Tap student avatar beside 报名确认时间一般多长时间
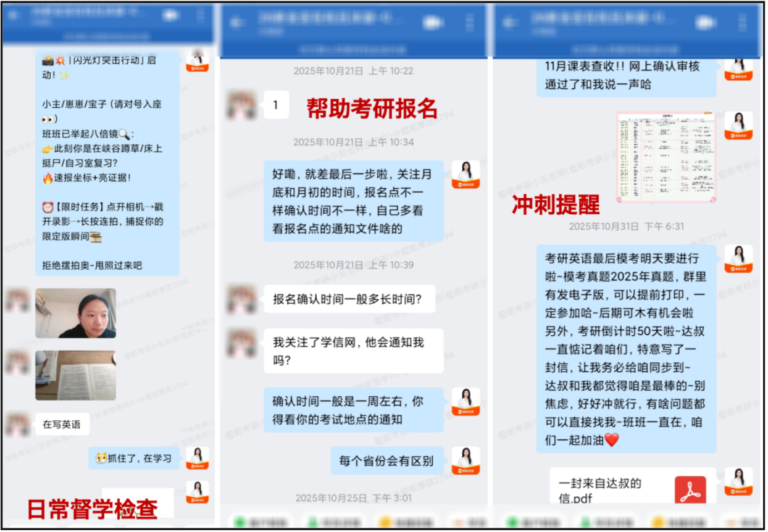This screenshot has width=768, height=532. (241, 299)
